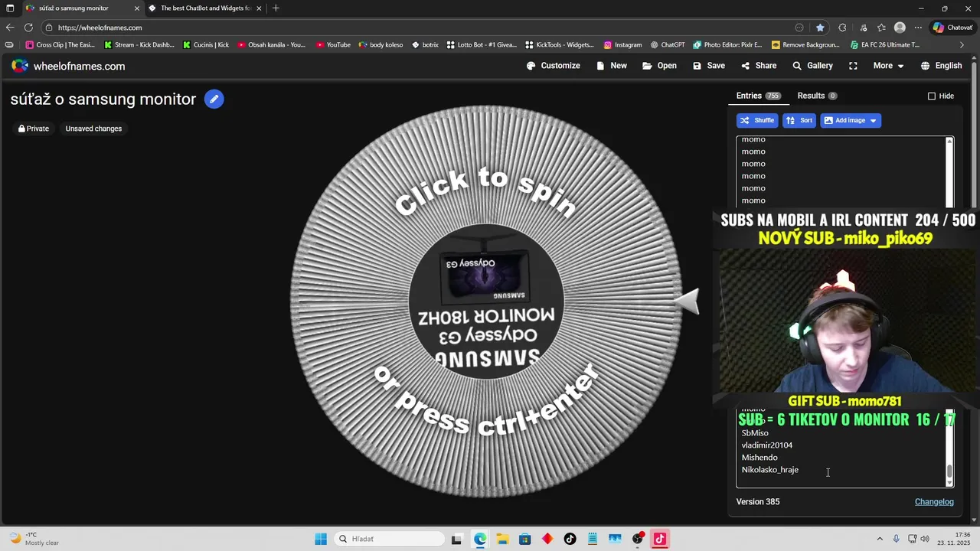Bookmark this page with star icon

pos(820,28)
